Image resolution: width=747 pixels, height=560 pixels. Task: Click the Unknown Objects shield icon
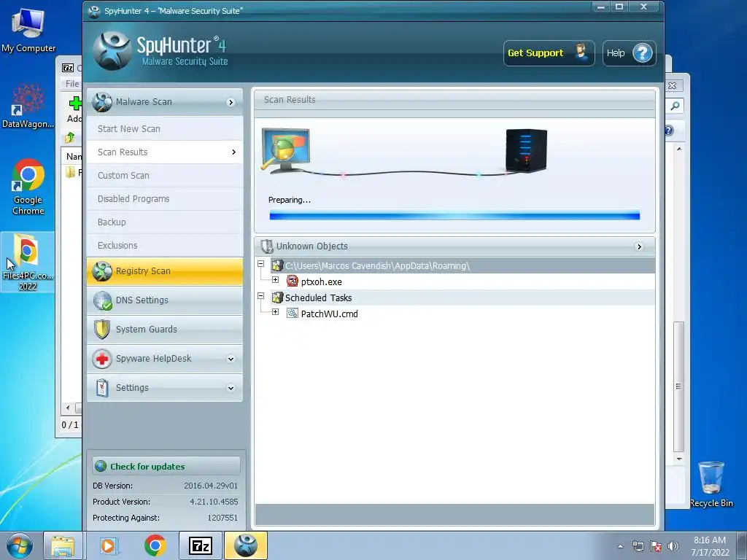(267, 246)
